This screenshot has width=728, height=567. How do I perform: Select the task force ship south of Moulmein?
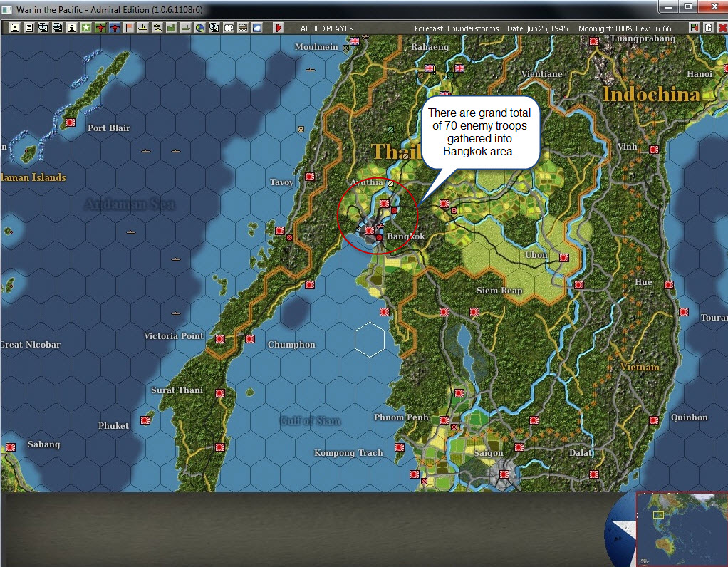tap(311, 70)
